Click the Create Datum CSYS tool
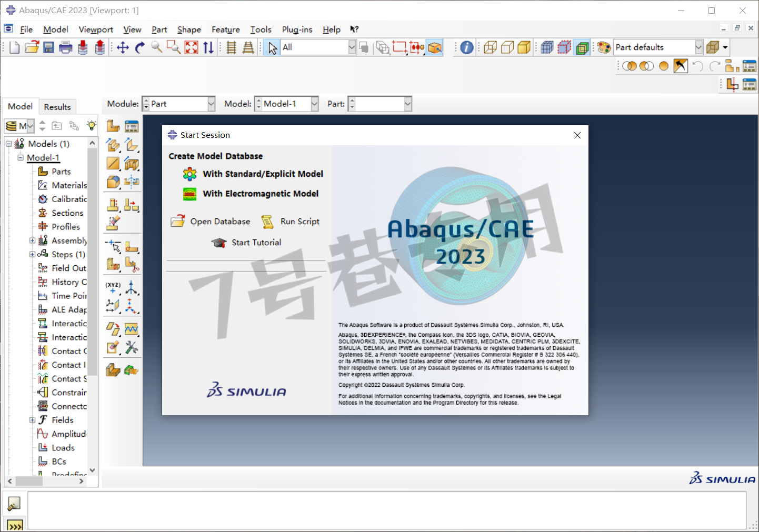The height and width of the screenshot is (532, 759). click(x=132, y=287)
